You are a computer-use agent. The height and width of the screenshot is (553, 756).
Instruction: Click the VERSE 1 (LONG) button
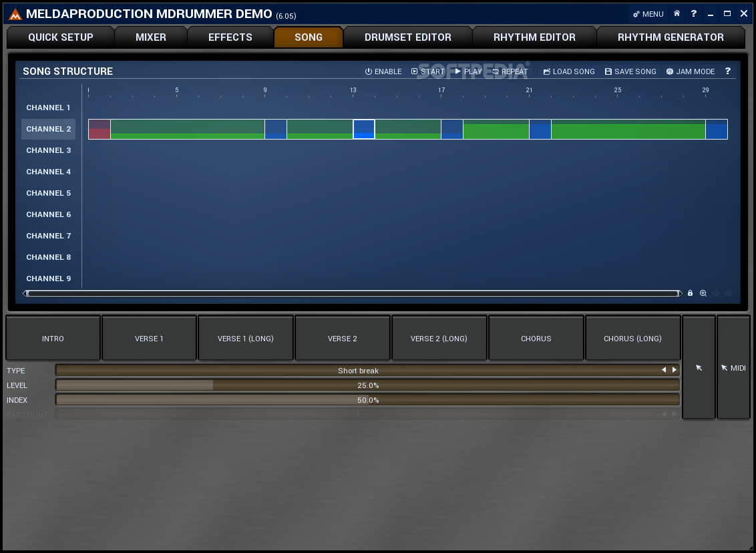245,339
